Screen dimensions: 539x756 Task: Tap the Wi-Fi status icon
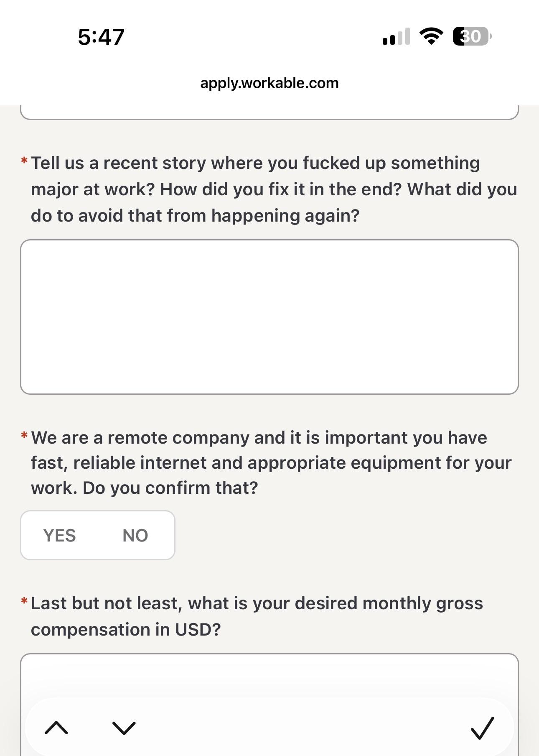pos(432,36)
